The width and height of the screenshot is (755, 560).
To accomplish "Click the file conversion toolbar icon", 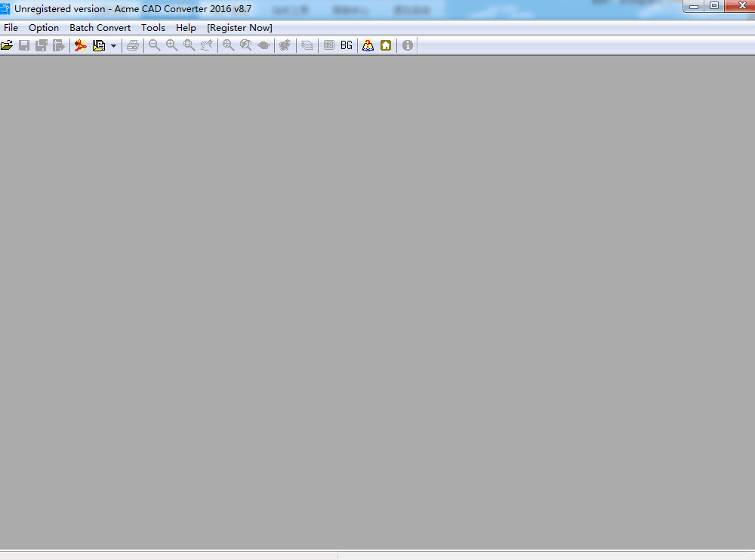I will pyautogui.click(x=98, y=45).
